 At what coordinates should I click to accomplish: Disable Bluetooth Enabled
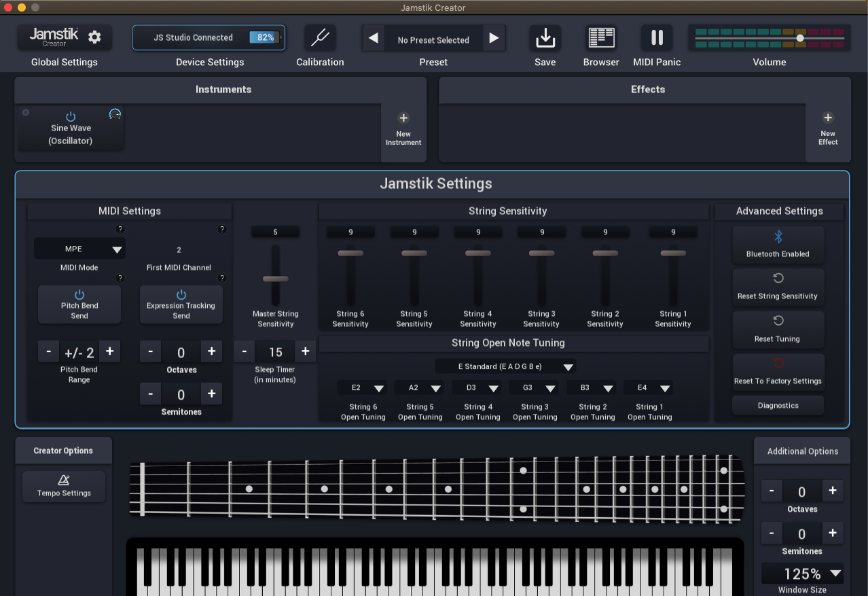pyautogui.click(x=778, y=245)
